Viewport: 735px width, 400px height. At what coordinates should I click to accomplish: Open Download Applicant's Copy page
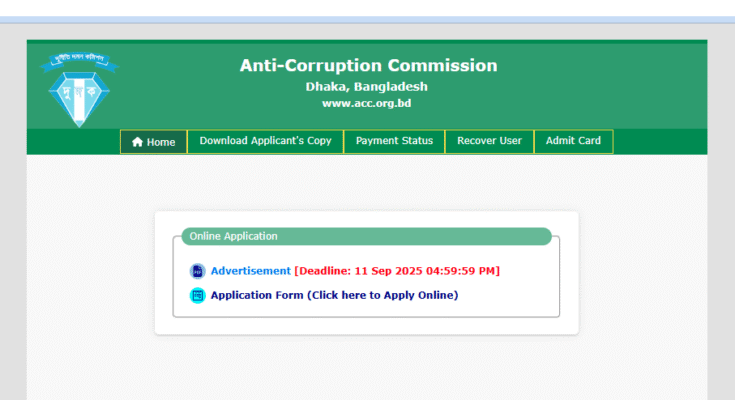(x=265, y=141)
